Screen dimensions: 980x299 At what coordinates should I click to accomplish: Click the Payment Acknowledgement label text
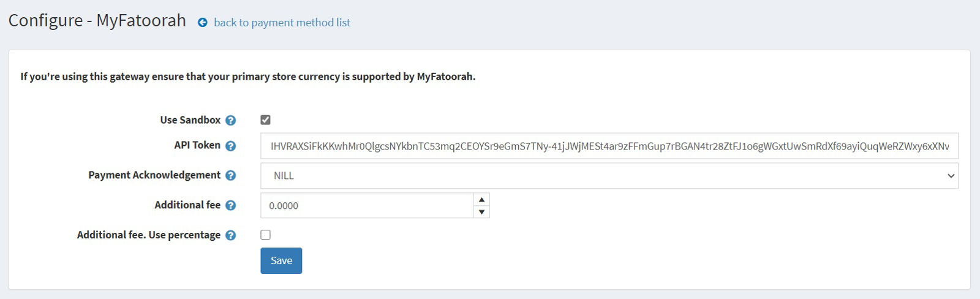[154, 175]
